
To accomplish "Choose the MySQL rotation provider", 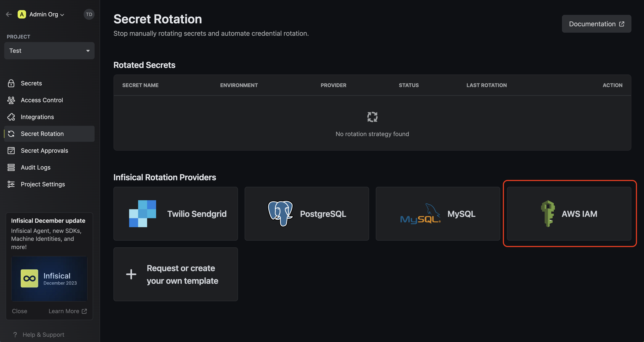I will pyautogui.click(x=438, y=214).
